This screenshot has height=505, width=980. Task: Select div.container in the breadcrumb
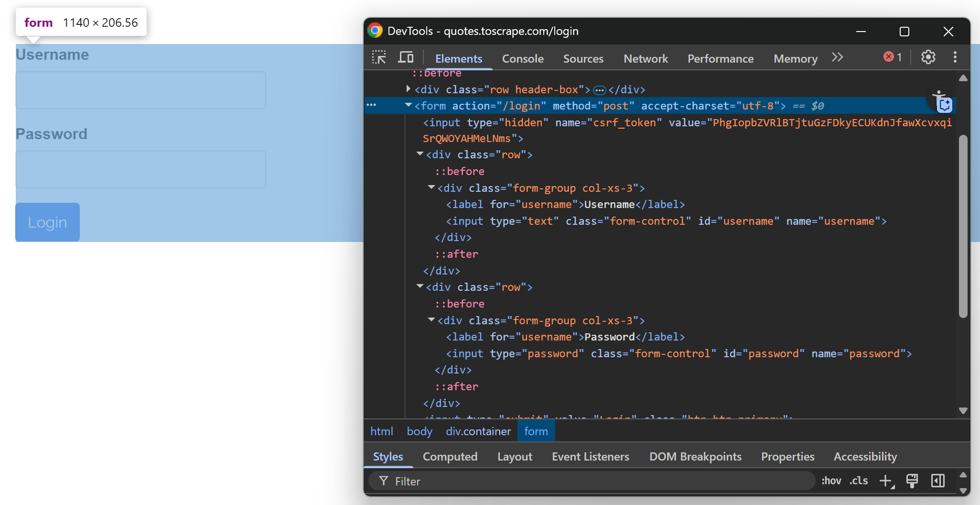(x=478, y=431)
